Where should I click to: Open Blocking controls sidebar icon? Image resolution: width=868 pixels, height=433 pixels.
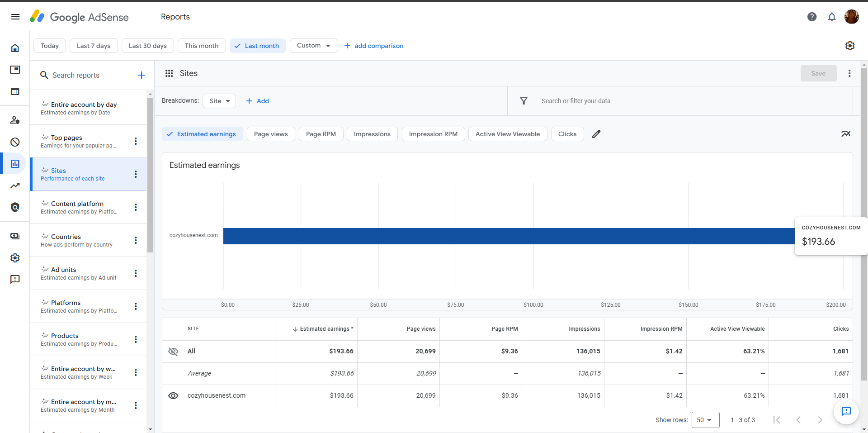click(15, 142)
